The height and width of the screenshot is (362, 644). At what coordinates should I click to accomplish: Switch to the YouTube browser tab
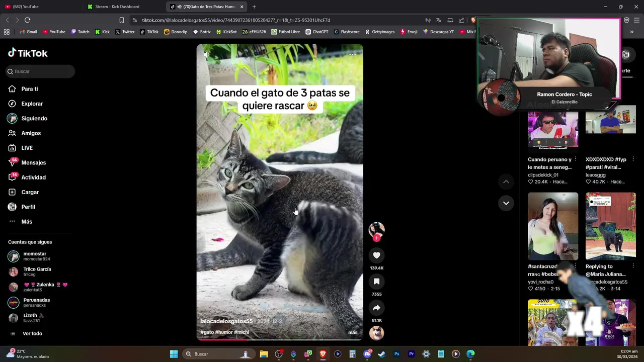tap(40, 7)
